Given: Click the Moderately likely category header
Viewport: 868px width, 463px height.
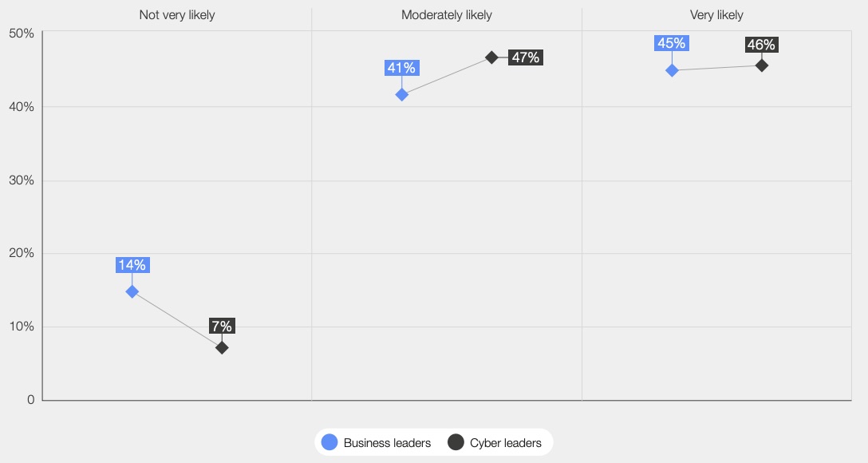Looking at the screenshot, I should 447,15.
